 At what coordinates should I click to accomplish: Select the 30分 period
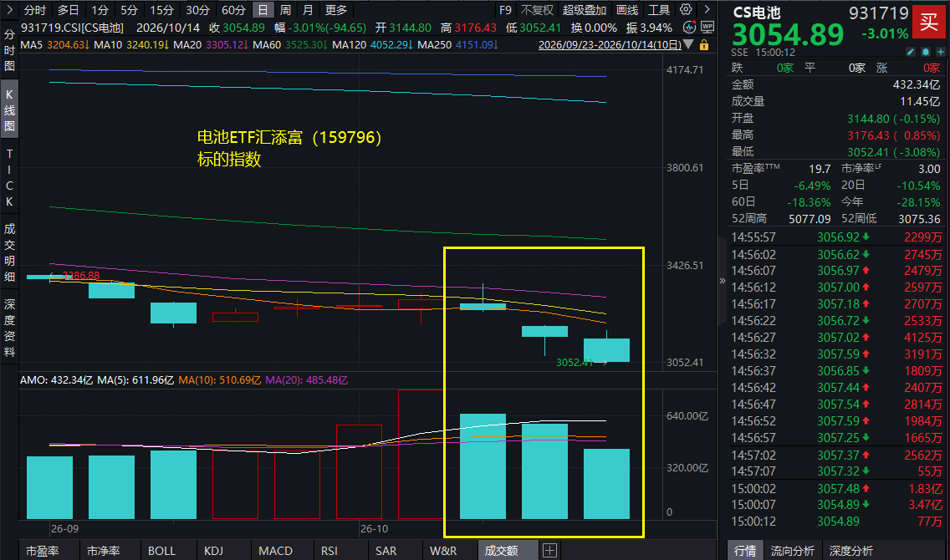point(197,10)
